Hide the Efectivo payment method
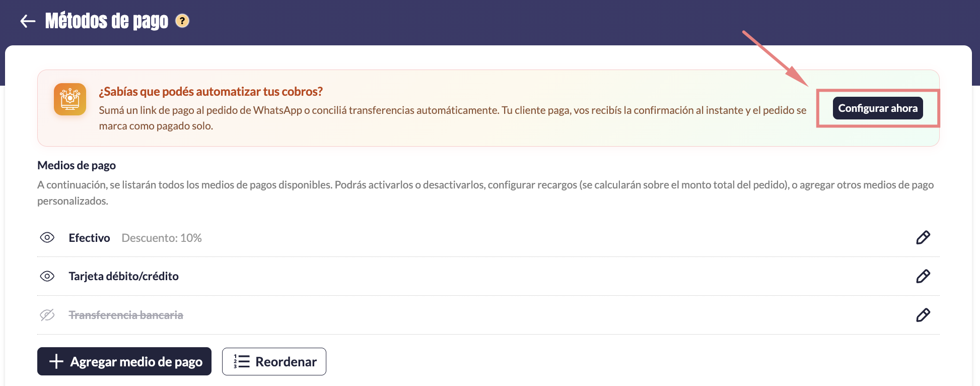Image resolution: width=980 pixels, height=386 pixels. coord(47,238)
